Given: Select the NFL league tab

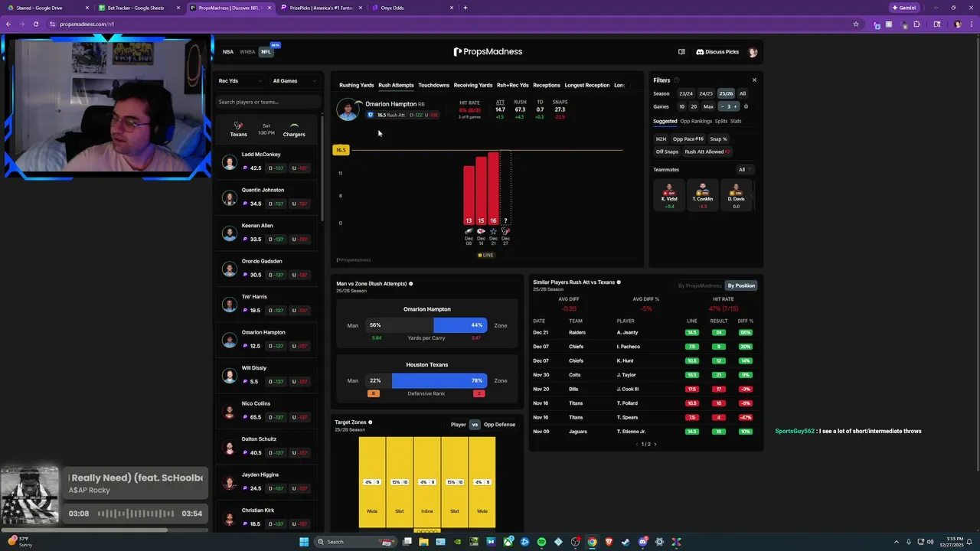Looking at the screenshot, I should pyautogui.click(x=266, y=52).
